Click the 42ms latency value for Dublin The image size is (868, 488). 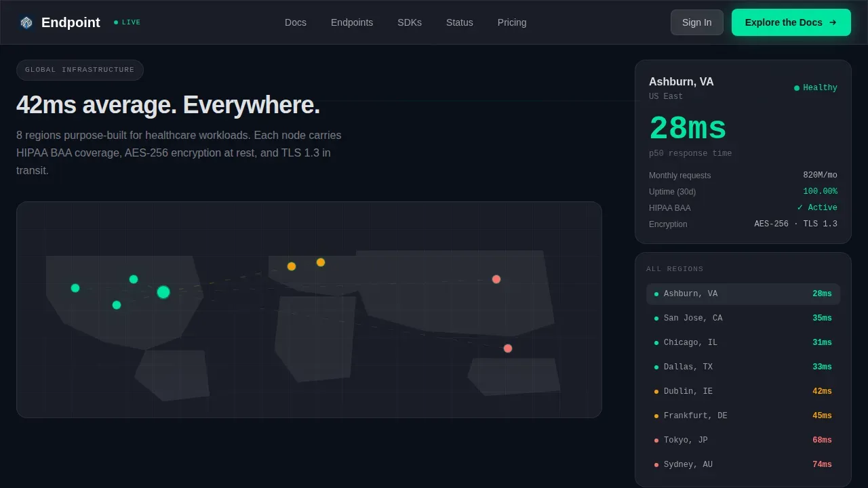pyautogui.click(x=822, y=392)
